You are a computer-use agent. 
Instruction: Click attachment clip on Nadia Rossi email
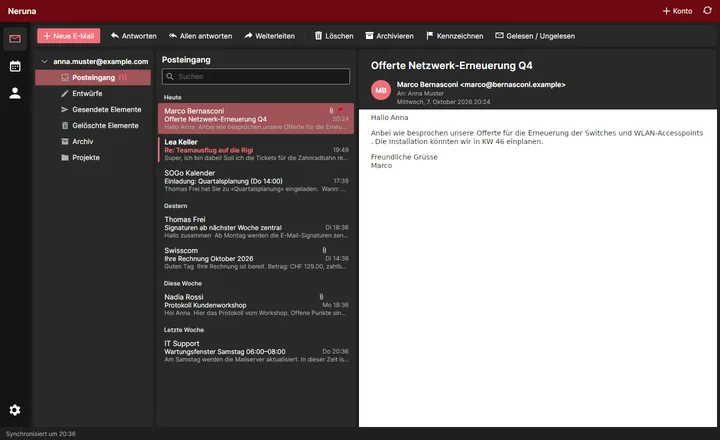321,297
